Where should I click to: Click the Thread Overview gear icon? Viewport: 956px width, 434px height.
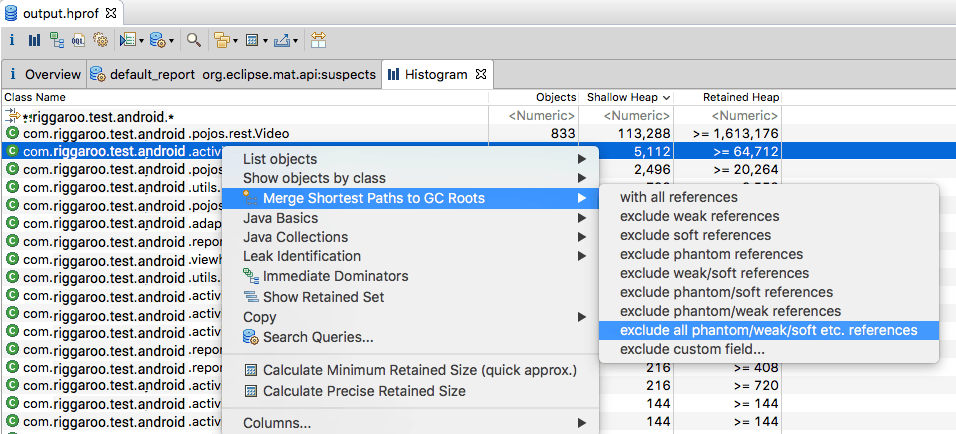click(x=100, y=40)
